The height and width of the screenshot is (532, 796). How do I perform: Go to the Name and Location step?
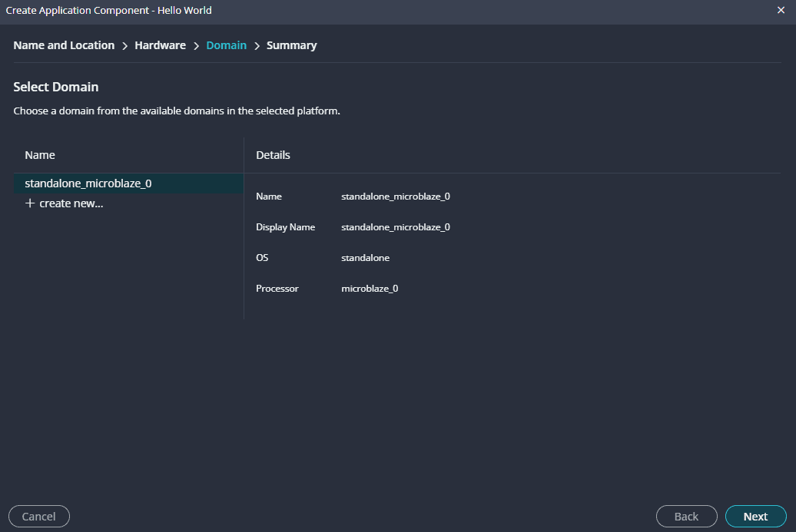pos(64,45)
